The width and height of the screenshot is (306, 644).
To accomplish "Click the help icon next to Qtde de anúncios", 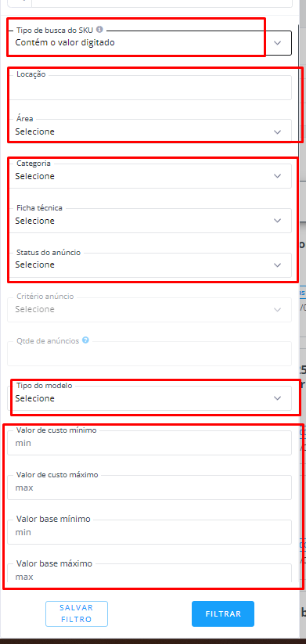I will coord(85,340).
